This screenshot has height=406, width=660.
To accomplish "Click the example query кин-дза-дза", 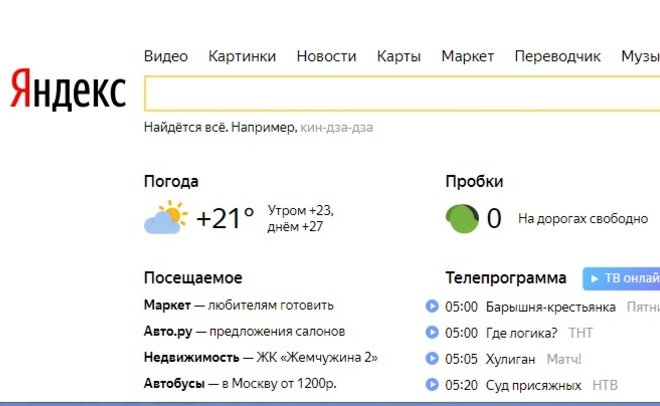I will click(343, 128).
